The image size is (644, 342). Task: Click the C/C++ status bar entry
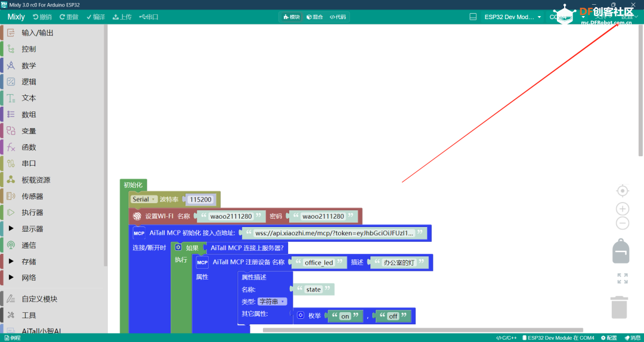pyautogui.click(x=506, y=338)
